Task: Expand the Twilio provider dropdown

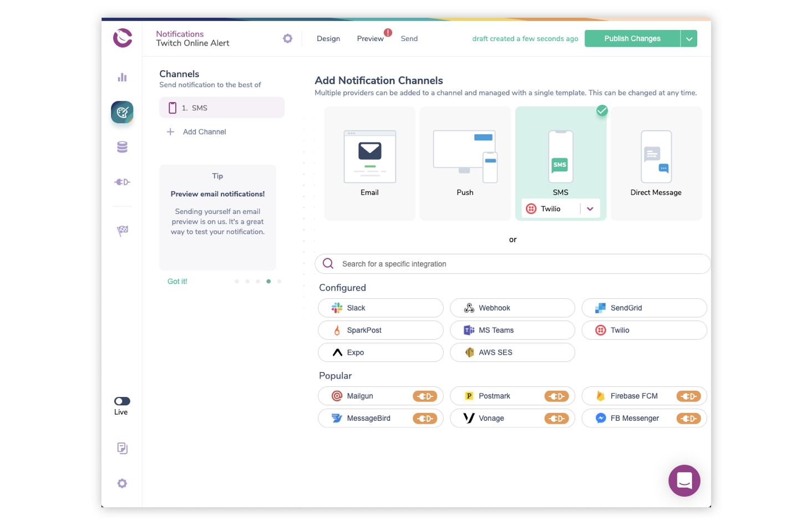Action: point(590,209)
